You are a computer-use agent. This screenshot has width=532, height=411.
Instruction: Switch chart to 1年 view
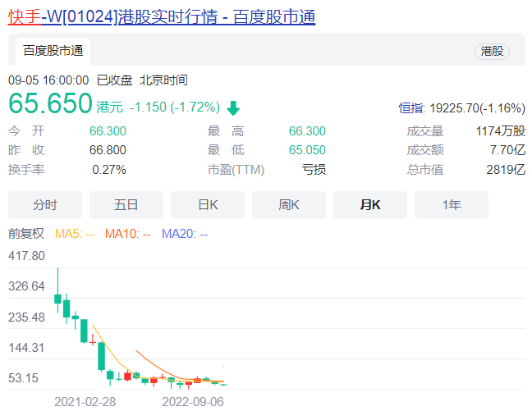point(452,205)
